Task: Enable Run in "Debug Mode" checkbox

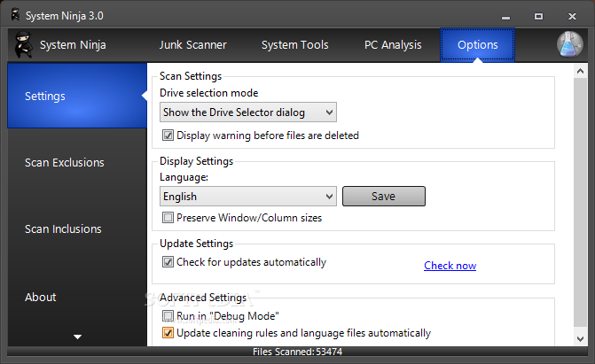Action: coord(168,316)
